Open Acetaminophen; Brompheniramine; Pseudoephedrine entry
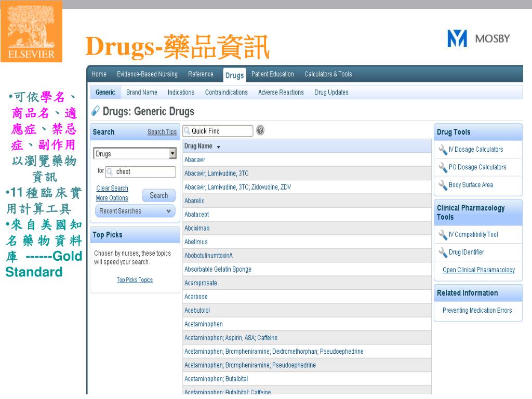 pyautogui.click(x=250, y=365)
